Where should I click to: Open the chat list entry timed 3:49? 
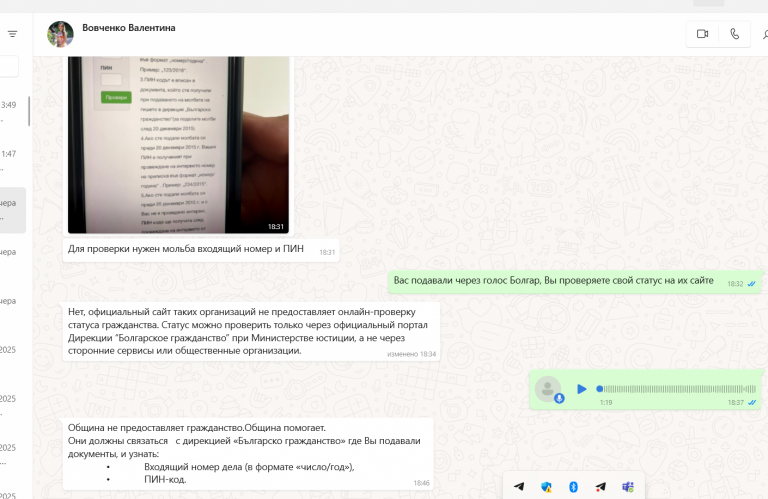coord(13,113)
